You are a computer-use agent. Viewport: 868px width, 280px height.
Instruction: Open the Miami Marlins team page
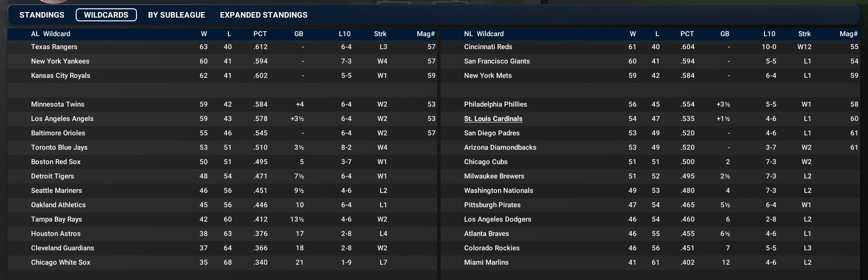(x=486, y=262)
